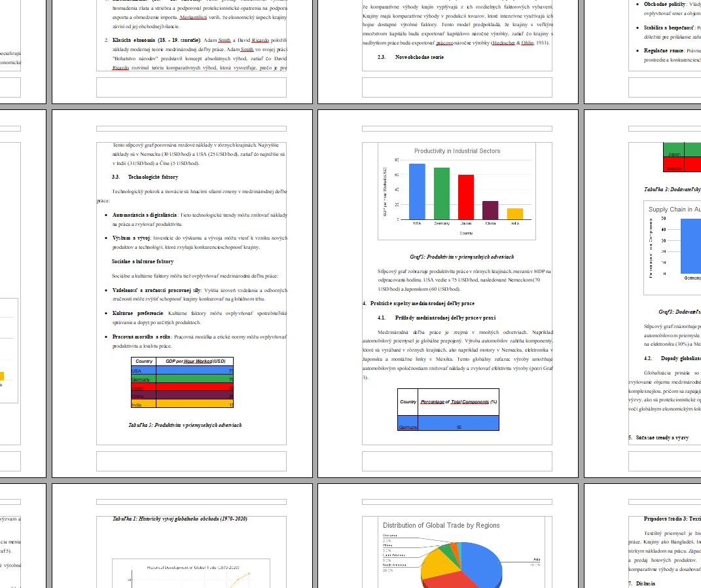This screenshot has height=588, width=701.
Task: Click the "Kultúrne preferencie" bullet text
Action: click(x=139, y=314)
